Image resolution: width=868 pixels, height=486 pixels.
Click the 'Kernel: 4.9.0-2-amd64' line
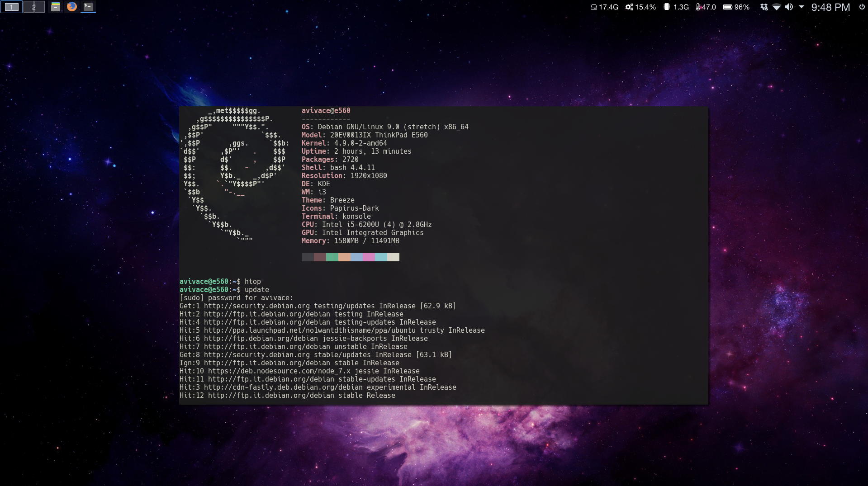pos(344,143)
